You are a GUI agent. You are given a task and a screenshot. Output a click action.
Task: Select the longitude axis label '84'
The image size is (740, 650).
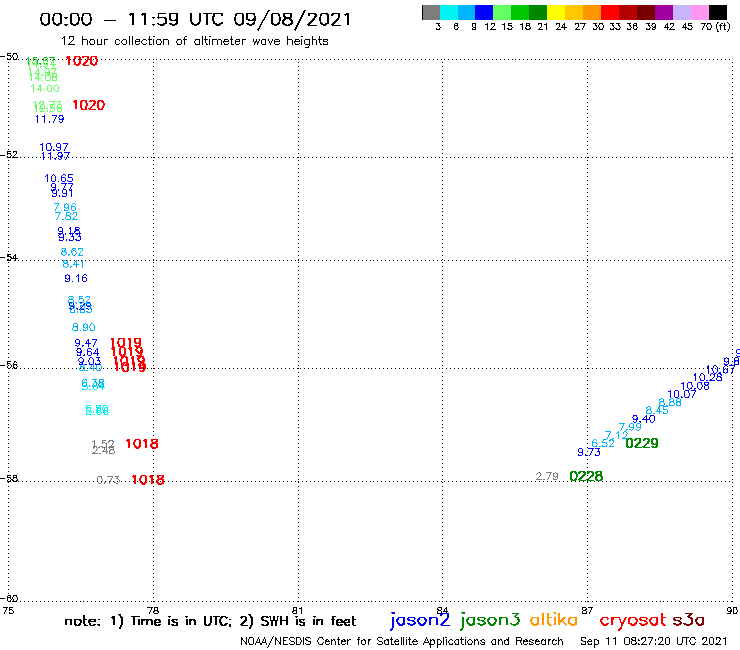point(442,610)
